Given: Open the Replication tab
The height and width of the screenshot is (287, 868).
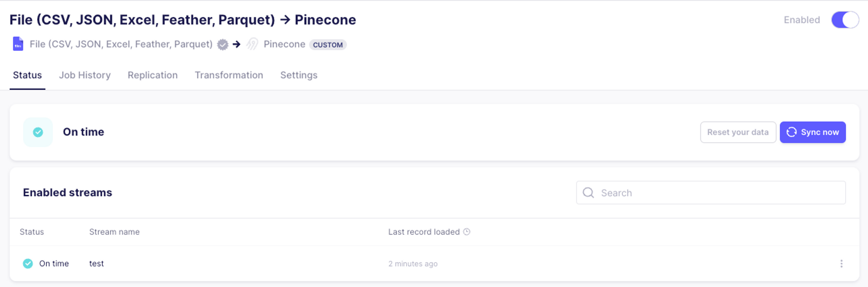Looking at the screenshot, I should [x=152, y=75].
